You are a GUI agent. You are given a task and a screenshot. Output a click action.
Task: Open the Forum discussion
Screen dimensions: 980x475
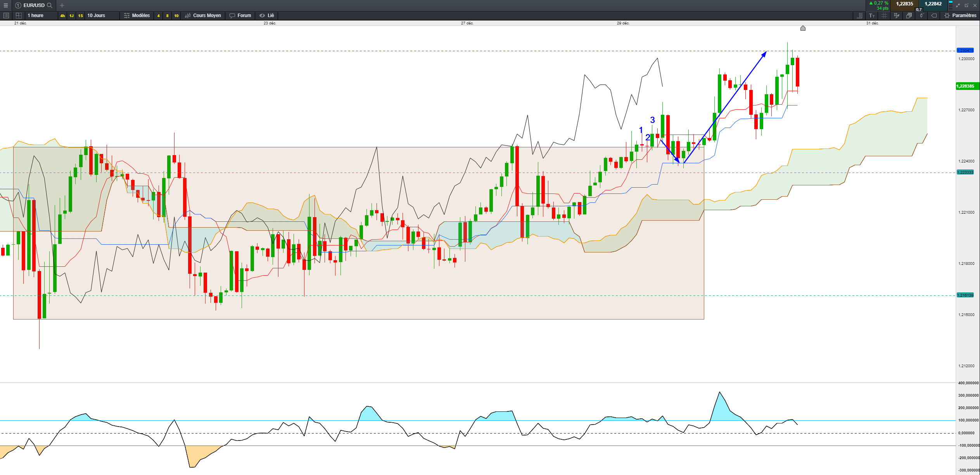[240, 16]
